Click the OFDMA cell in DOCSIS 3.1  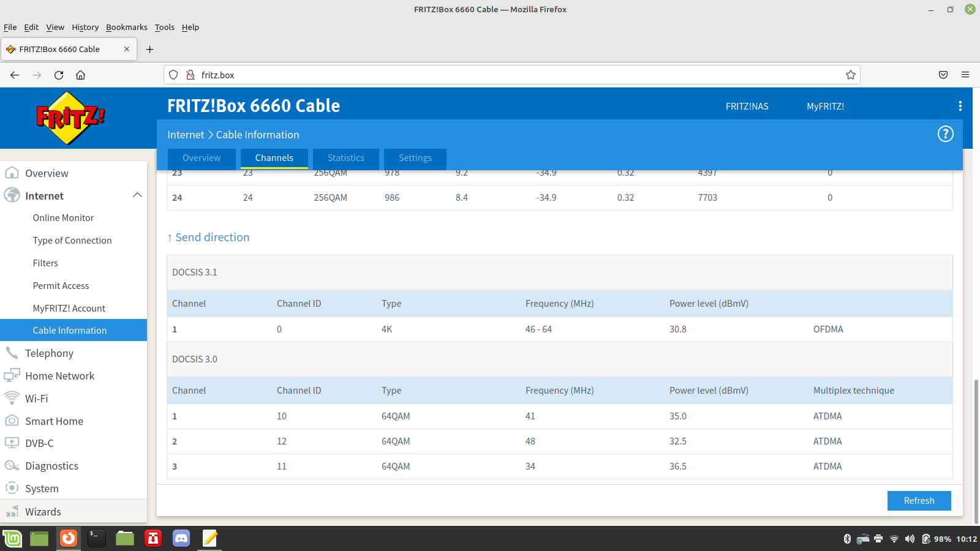[x=828, y=329]
